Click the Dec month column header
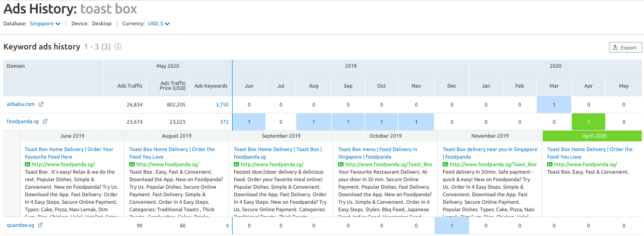The width and height of the screenshot is (644, 236). coord(452,86)
